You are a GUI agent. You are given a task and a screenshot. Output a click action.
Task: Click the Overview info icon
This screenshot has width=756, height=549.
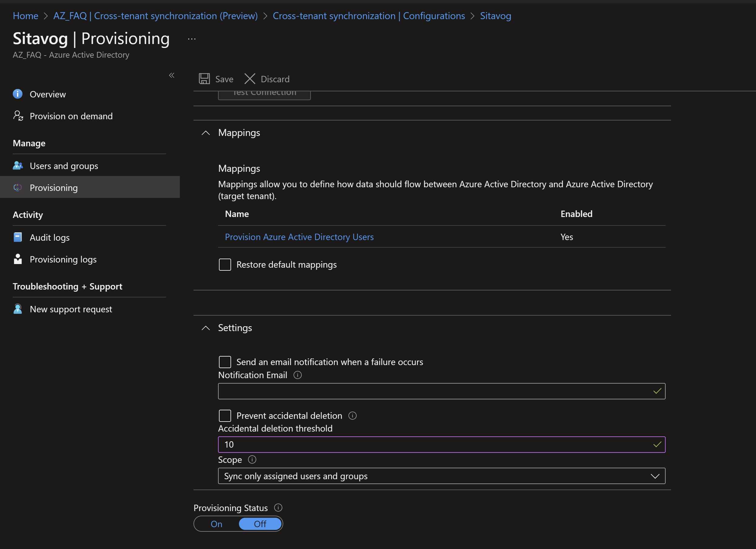[18, 94]
